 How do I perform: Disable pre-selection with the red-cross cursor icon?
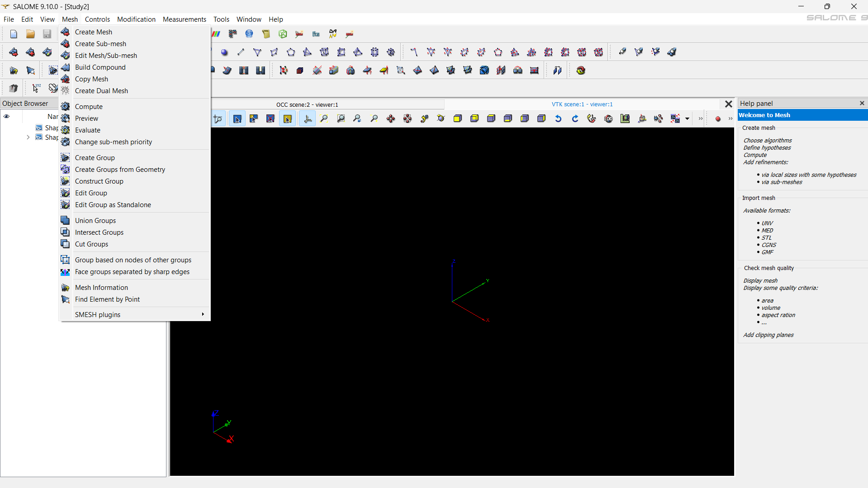tap(270, 119)
